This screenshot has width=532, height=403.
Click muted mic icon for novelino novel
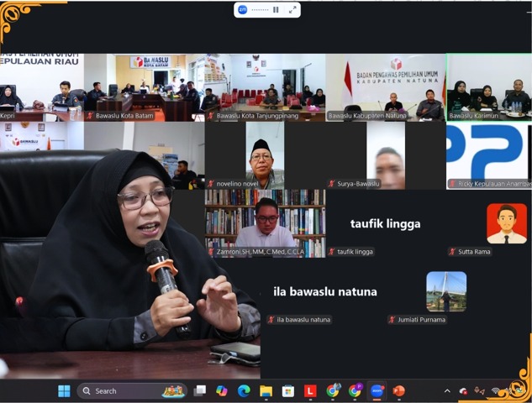(x=211, y=184)
